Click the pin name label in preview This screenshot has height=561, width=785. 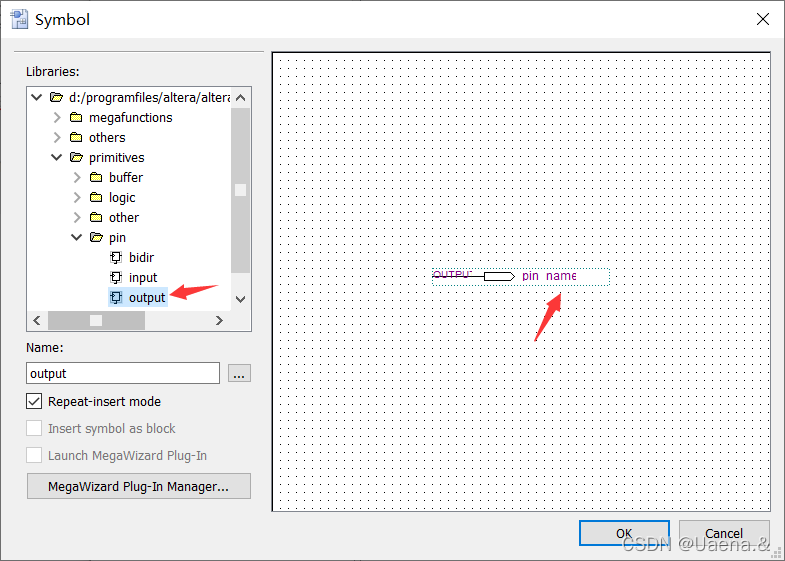(549, 276)
